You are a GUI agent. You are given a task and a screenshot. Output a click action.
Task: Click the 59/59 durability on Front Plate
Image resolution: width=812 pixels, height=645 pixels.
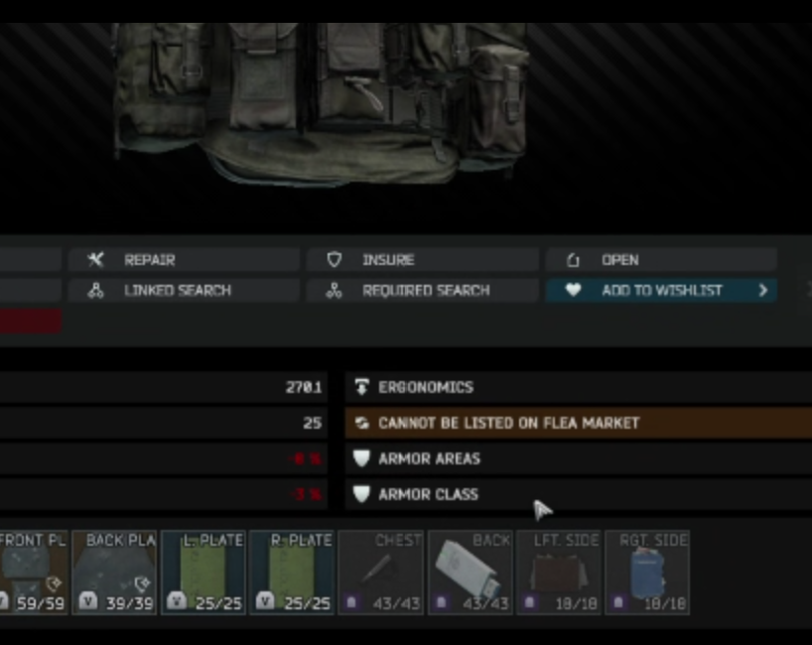tap(41, 603)
